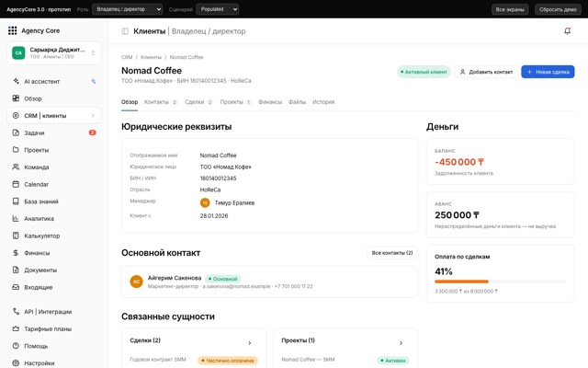Click the manager avatar beside Тимур Ералиев
Image resolution: width=588 pixels, height=368 pixels.
coord(205,202)
